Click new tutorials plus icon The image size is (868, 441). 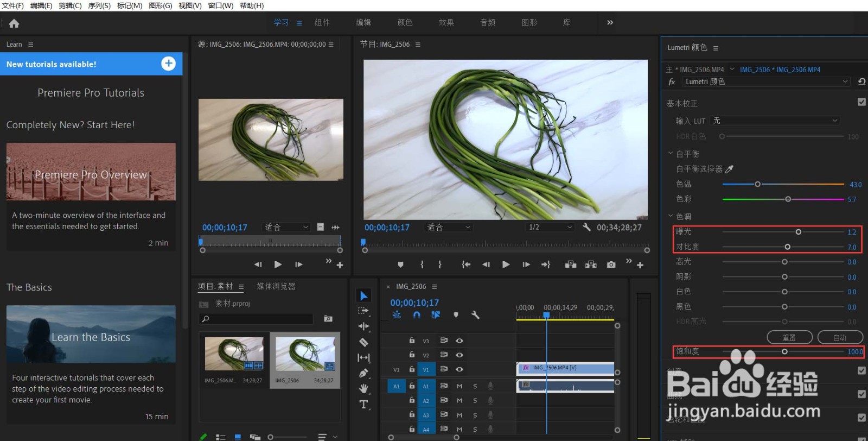click(x=169, y=64)
